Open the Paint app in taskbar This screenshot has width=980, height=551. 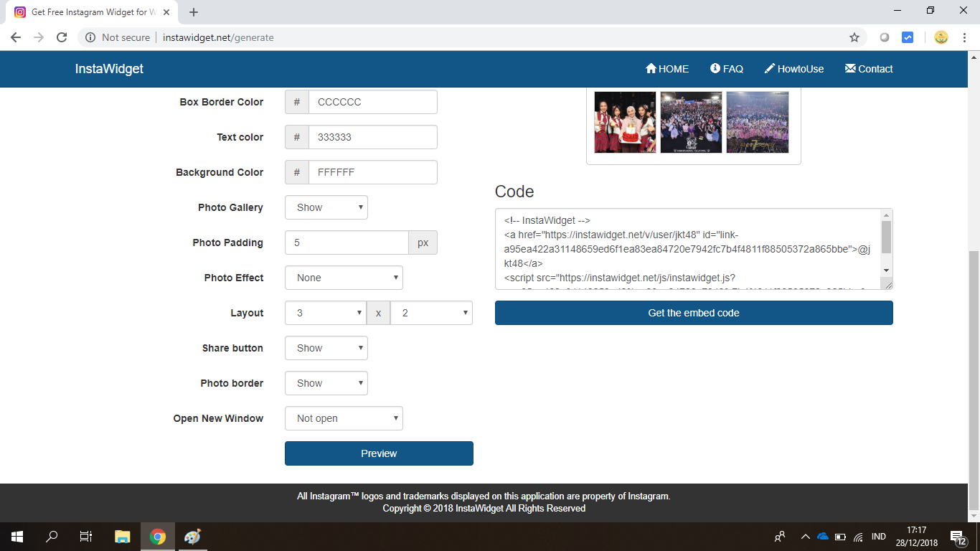coord(192,537)
